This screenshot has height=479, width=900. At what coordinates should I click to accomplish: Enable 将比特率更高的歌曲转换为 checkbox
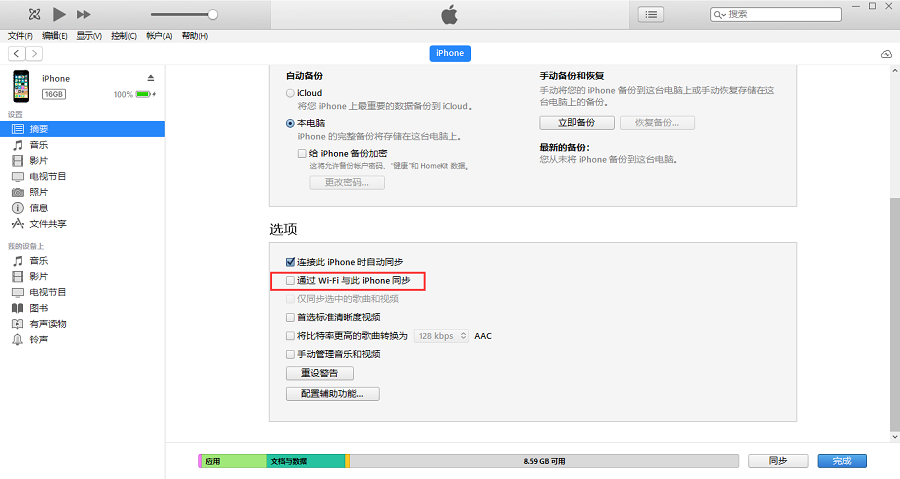290,336
